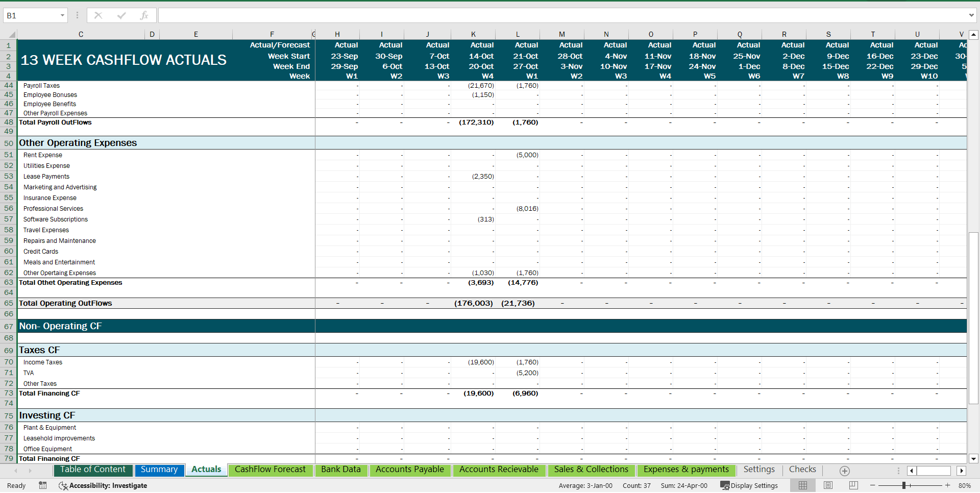Select the Actuals sheet tab
This screenshot has width=980, height=493.
[206, 470]
